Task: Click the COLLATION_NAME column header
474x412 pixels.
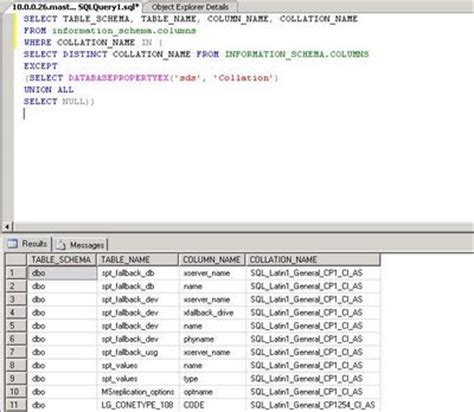Action: [313, 260]
